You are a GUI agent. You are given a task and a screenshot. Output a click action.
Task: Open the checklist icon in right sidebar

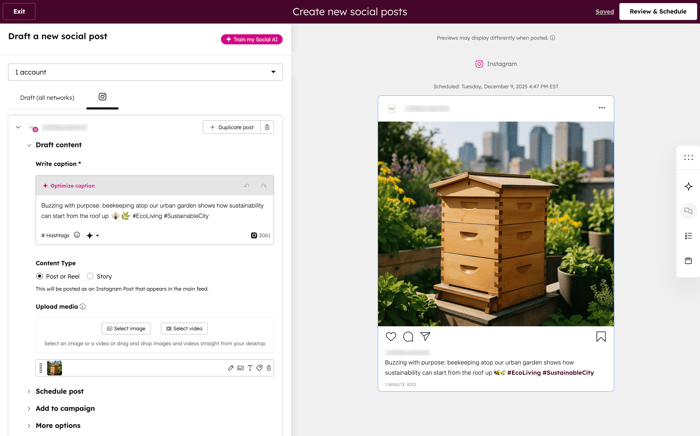[688, 236]
